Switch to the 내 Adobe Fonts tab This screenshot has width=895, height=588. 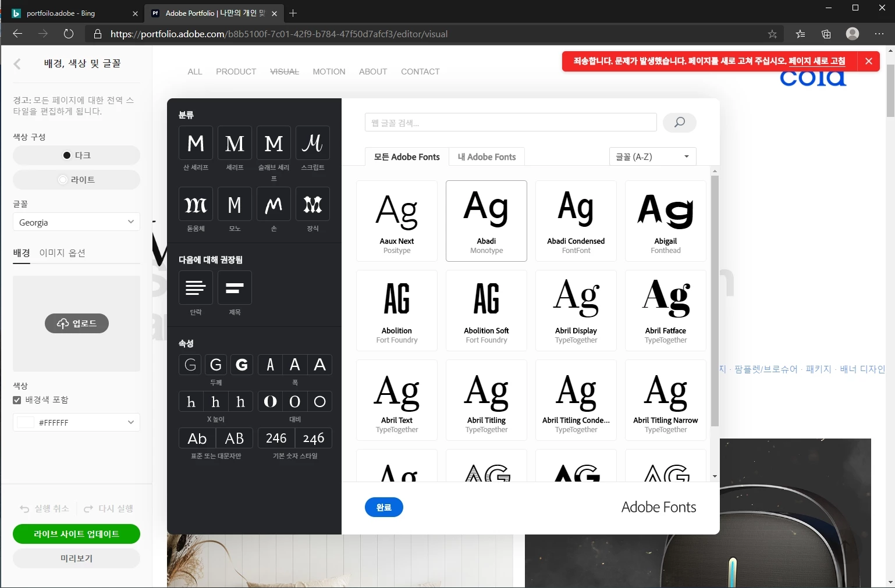click(x=486, y=156)
